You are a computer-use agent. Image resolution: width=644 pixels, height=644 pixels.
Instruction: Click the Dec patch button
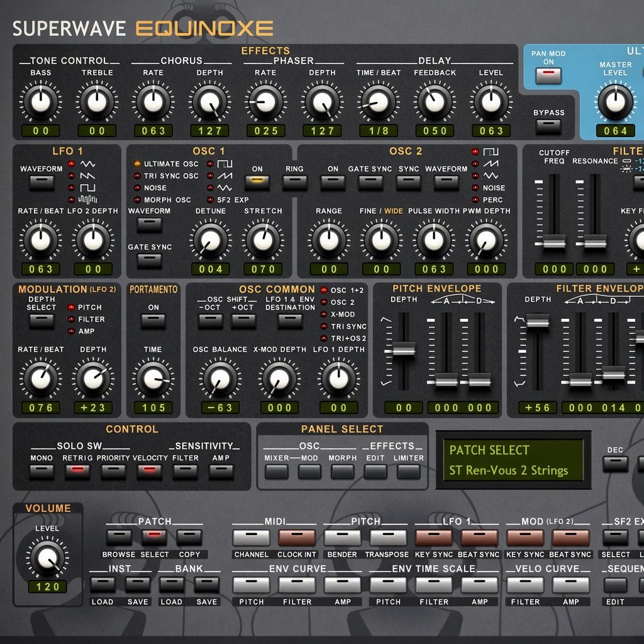[615, 464]
